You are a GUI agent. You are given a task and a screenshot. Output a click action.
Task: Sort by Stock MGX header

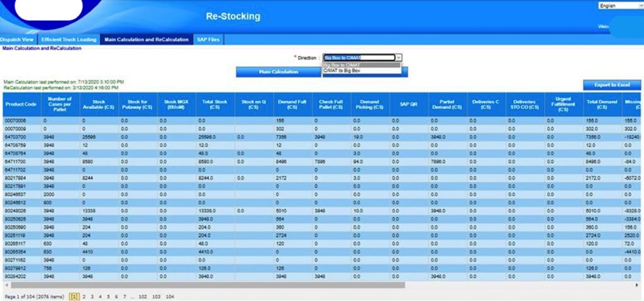176,105
